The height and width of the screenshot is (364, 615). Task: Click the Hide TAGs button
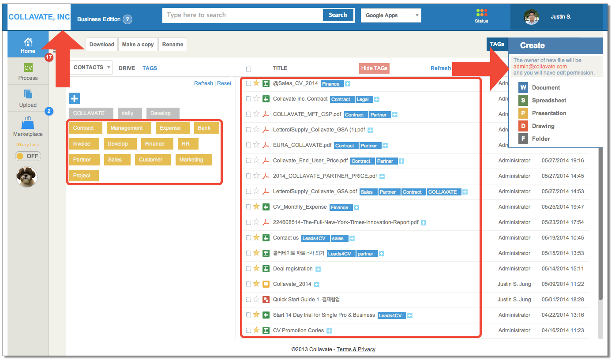[374, 68]
